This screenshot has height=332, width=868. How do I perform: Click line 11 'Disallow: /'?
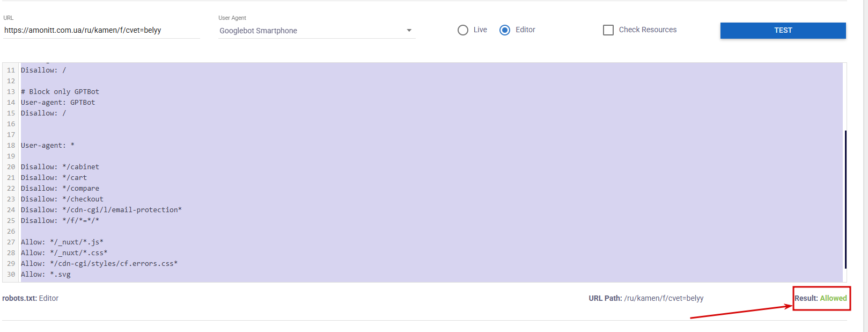point(43,70)
